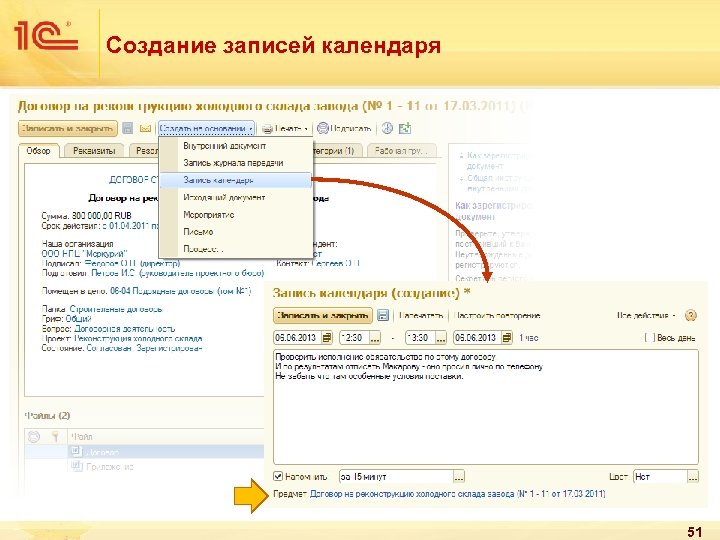This screenshot has height=540, width=720.
Task: Click the Цвет field showing Нет
Action: click(x=660, y=477)
